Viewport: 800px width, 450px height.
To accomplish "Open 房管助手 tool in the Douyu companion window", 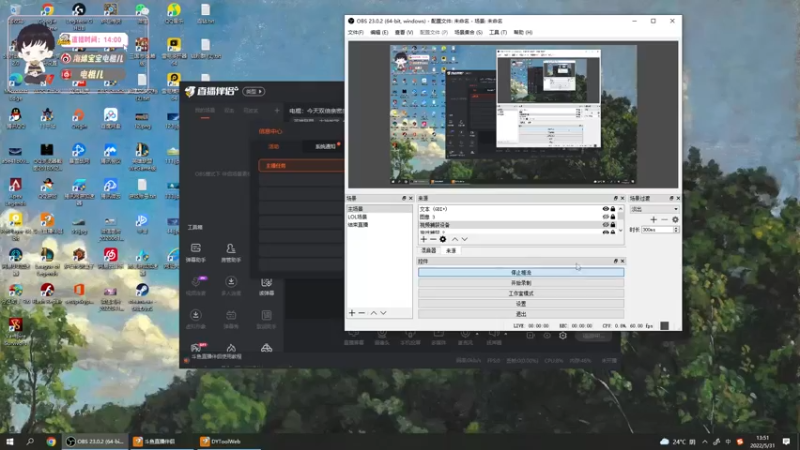I will 231,253.
